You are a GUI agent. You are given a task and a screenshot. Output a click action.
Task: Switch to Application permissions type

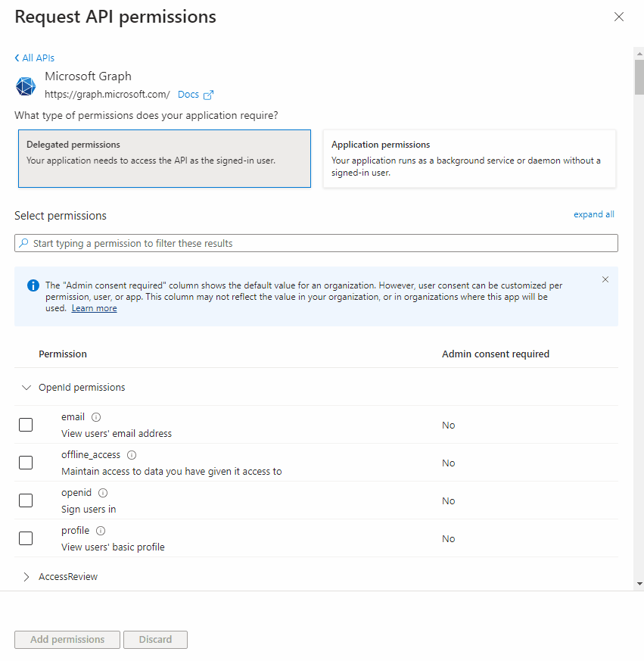pyautogui.click(x=469, y=158)
